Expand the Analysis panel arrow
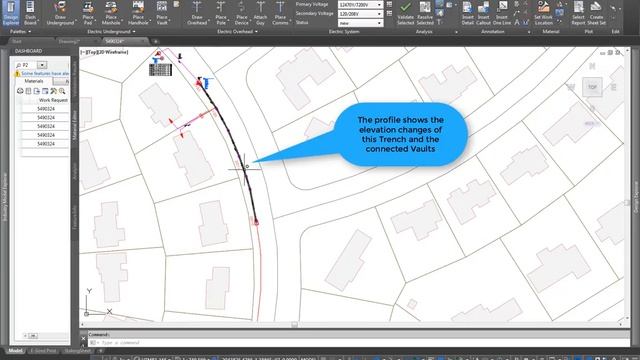Image resolution: width=640 pixels, height=360 pixels. [456, 32]
